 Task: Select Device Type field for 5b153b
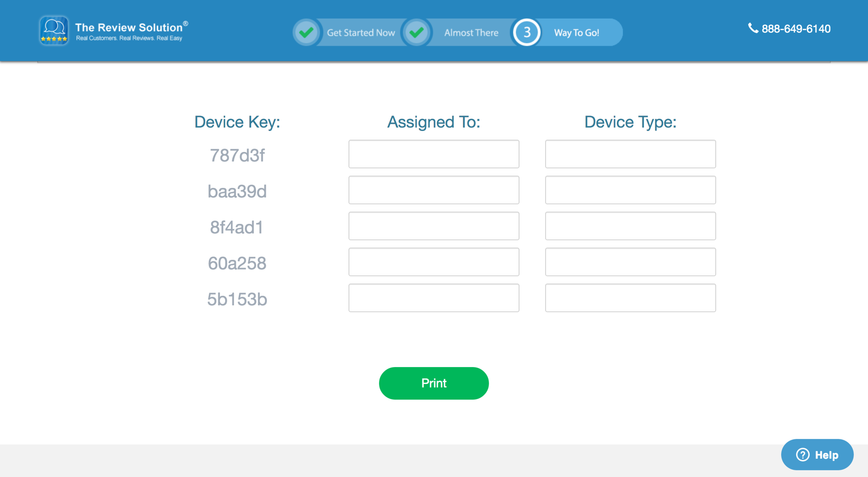[630, 298]
